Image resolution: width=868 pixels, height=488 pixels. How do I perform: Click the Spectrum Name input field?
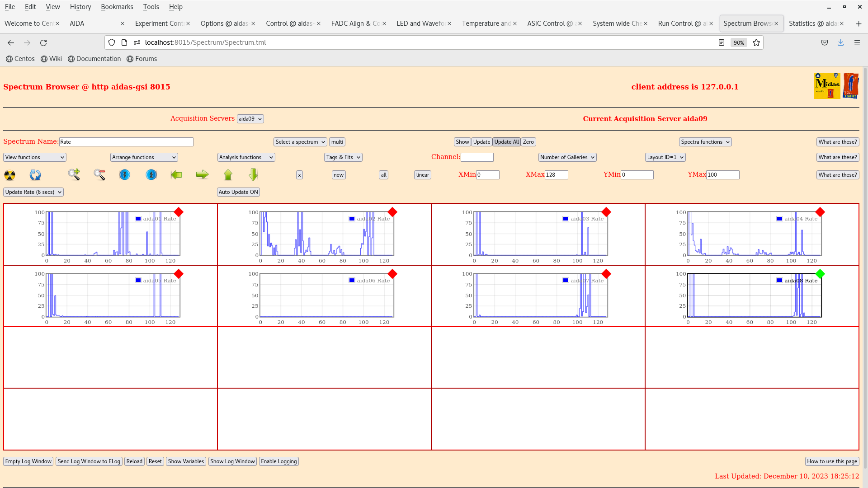tap(126, 142)
